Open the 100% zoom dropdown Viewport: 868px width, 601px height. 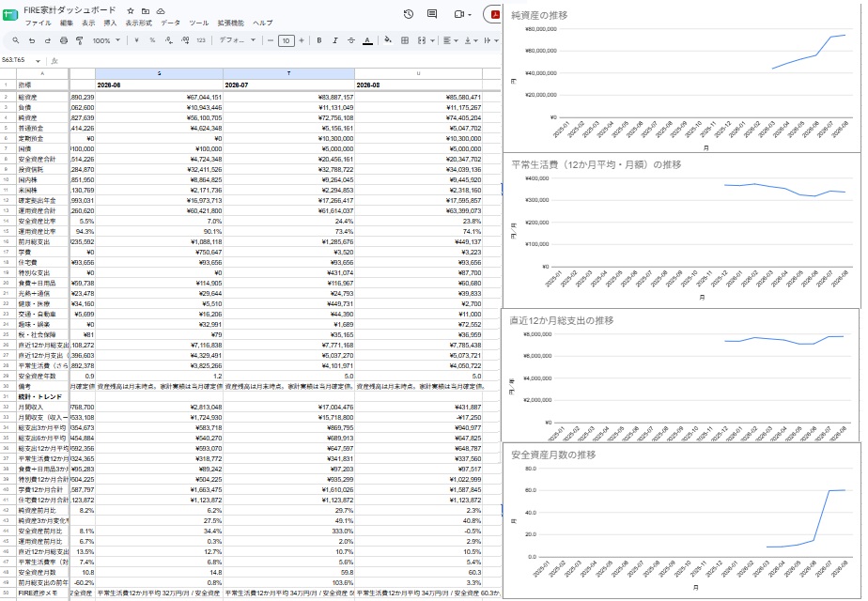pyautogui.click(x=106, y=40)
